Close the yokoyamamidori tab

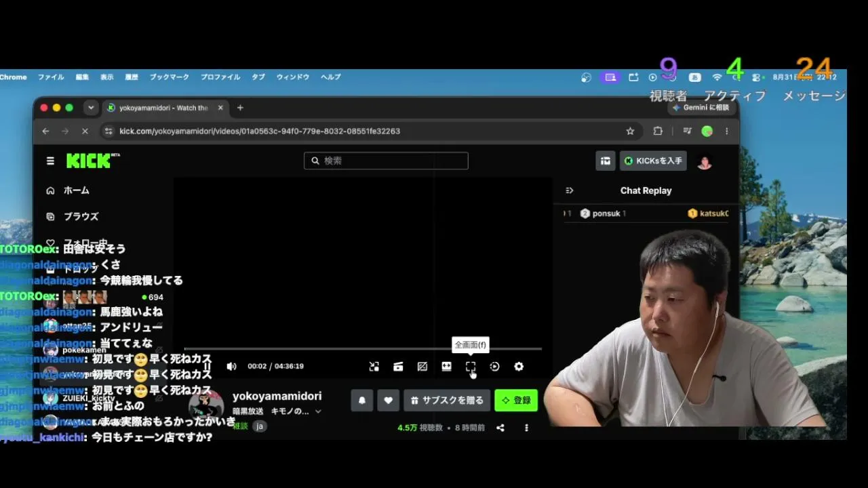(220, 108)
